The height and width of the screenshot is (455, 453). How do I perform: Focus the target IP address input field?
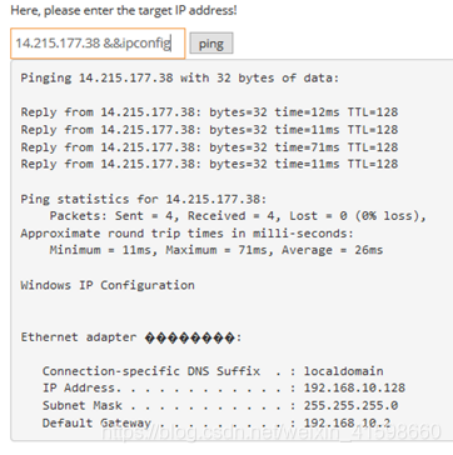tap(98, 43)
